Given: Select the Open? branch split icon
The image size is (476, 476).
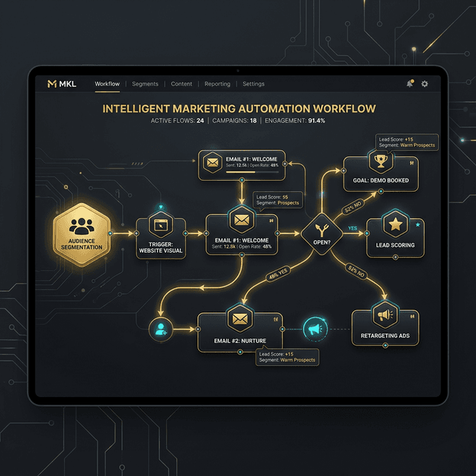Looking at the screenshot, I should coord(321,231).
